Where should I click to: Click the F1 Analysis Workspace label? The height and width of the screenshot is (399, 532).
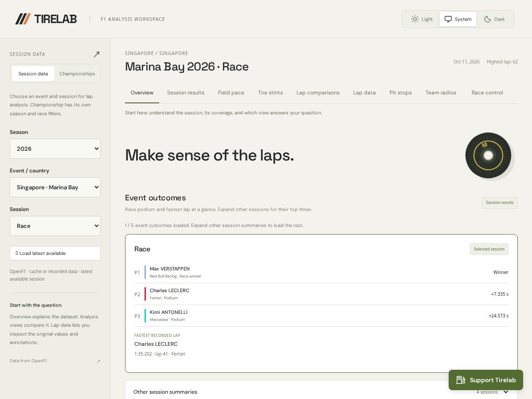coord(133,19)
